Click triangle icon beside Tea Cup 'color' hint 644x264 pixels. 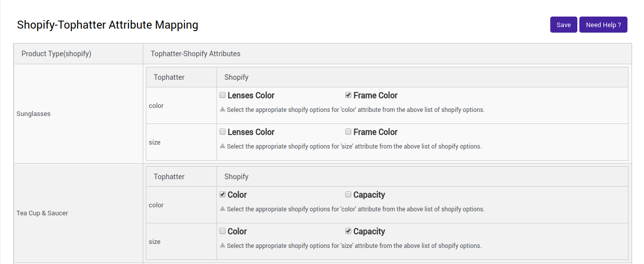pos(223,208)
